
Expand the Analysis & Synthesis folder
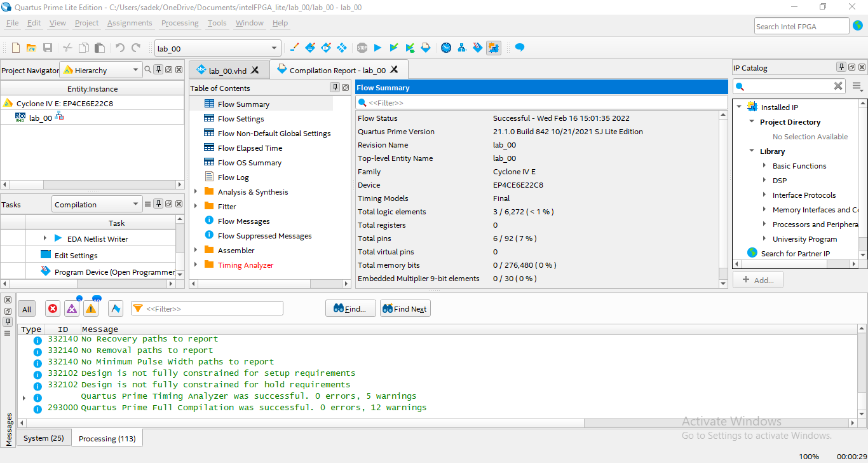tap(196, 191)
